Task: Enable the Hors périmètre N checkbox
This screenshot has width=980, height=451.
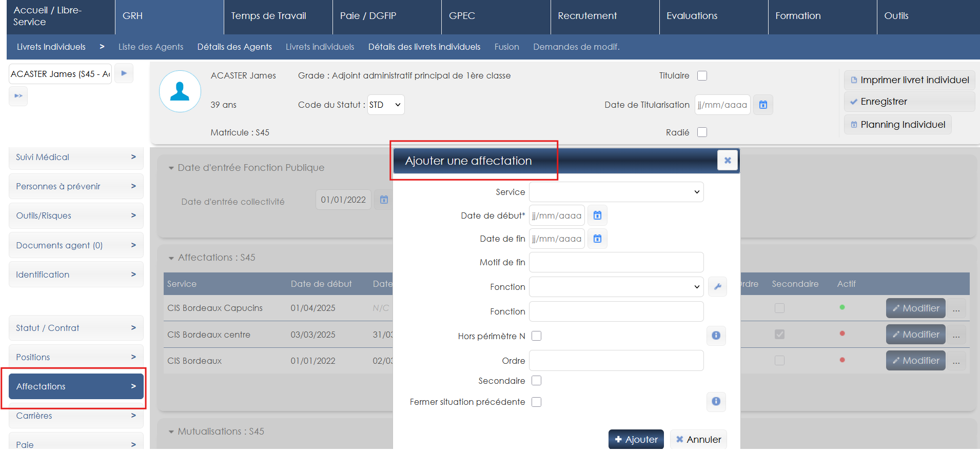Action: (x=537, y=336)
